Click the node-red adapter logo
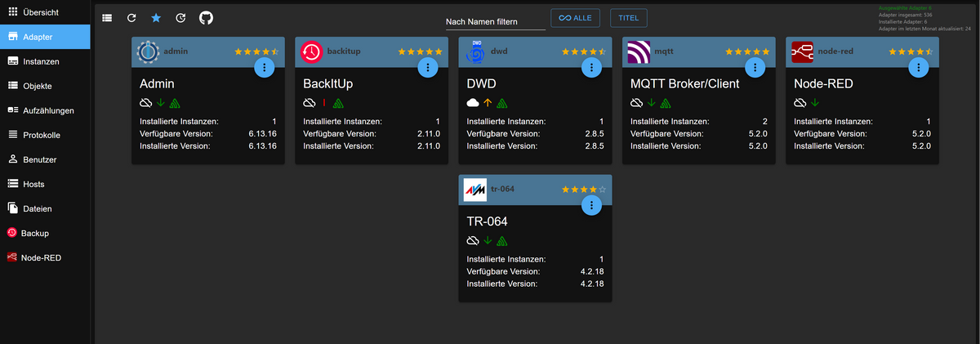The height and width of the screenshot is (344, 980). coord(802,51)
